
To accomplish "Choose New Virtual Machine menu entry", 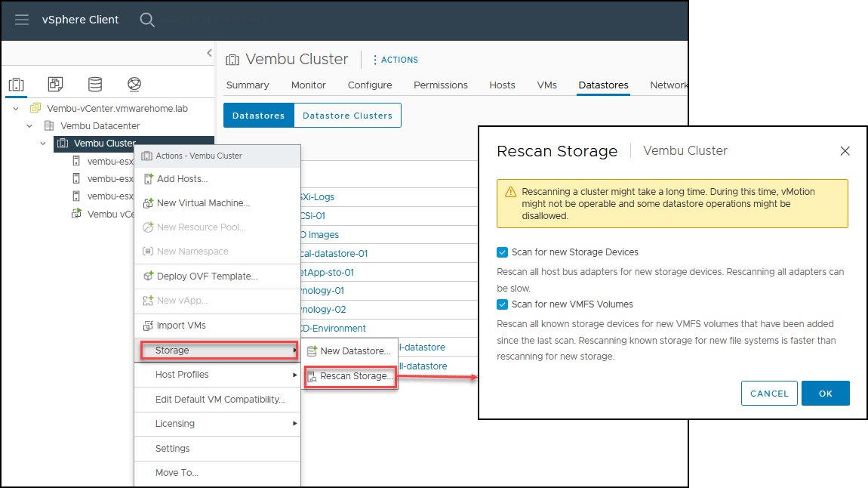I will 217,203.
